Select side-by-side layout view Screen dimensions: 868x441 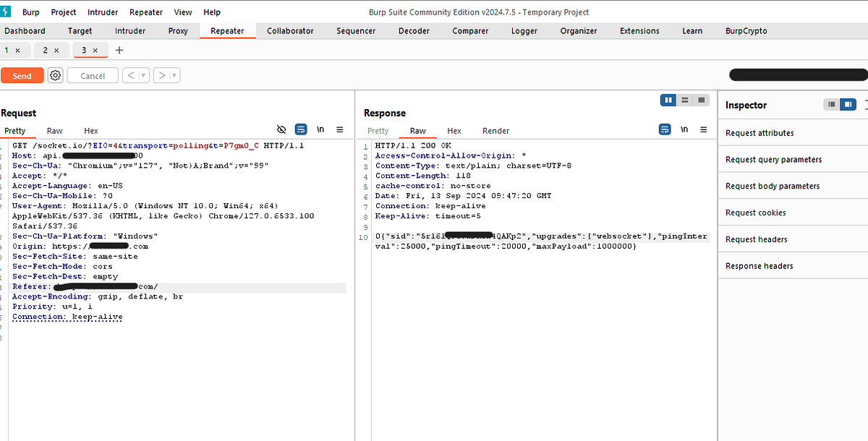(668, 100)
